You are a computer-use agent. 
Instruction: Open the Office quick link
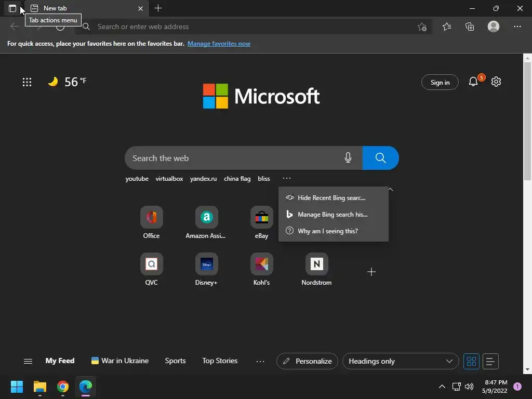(x=151, y=222)
